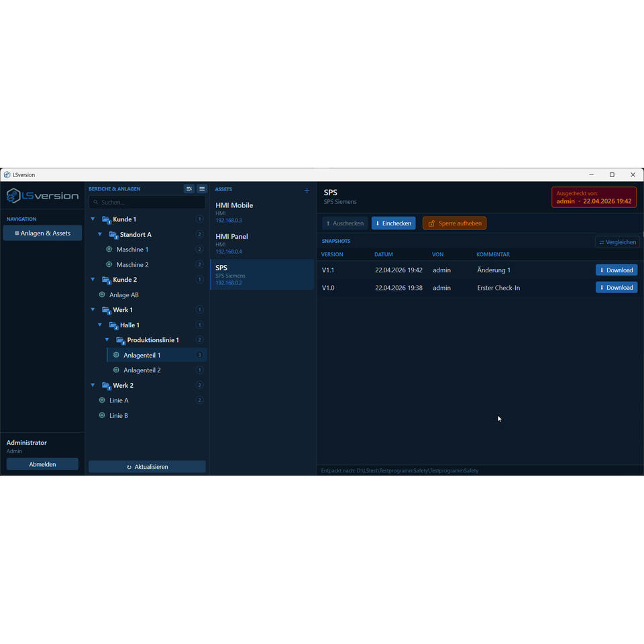Collapse the Standort A tree node
644x644 pixels.
tap(100, 234)
